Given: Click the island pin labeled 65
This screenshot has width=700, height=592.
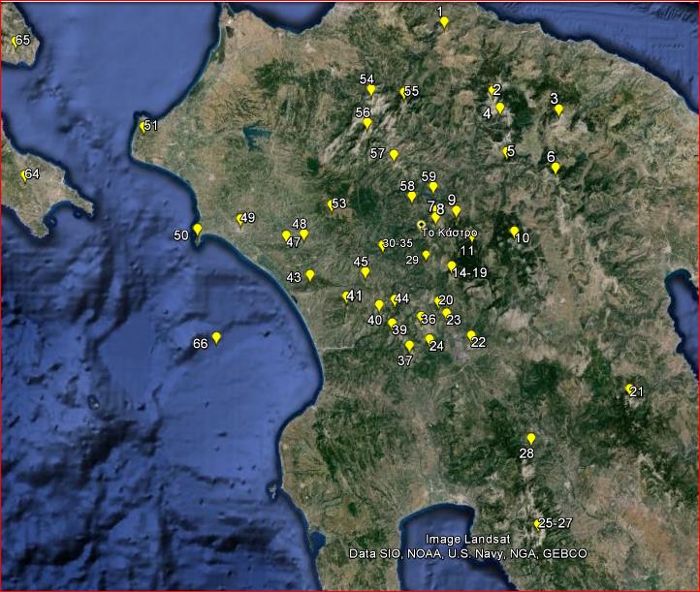Looking at the screenshot, I should coord(15,42).
